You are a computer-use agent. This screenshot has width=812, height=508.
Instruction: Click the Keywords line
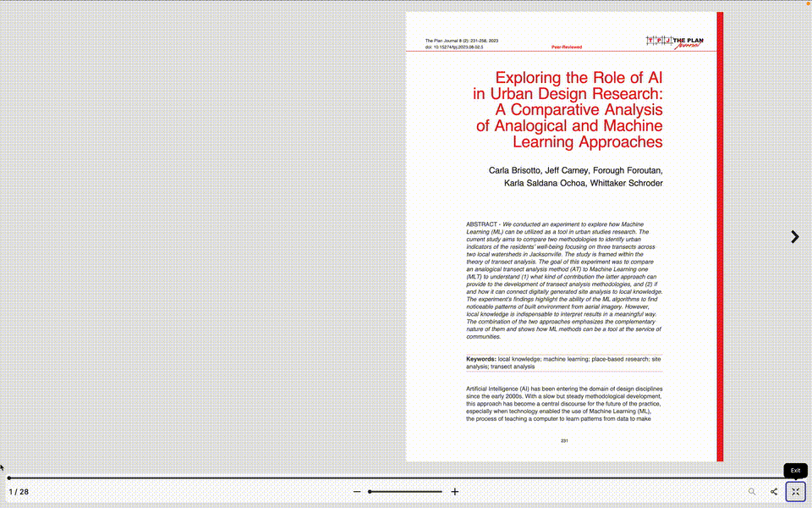coord(564,362)
